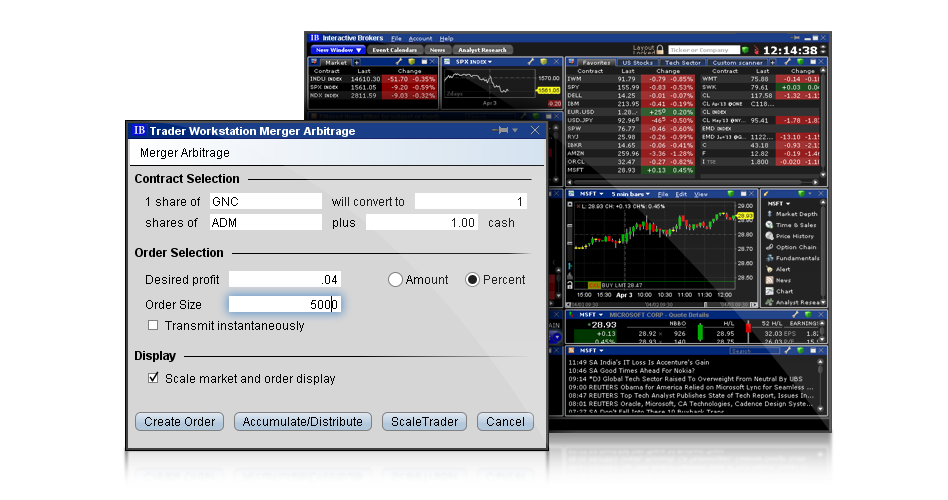
Task: Click the Create Order button
Action: (180, 422)
